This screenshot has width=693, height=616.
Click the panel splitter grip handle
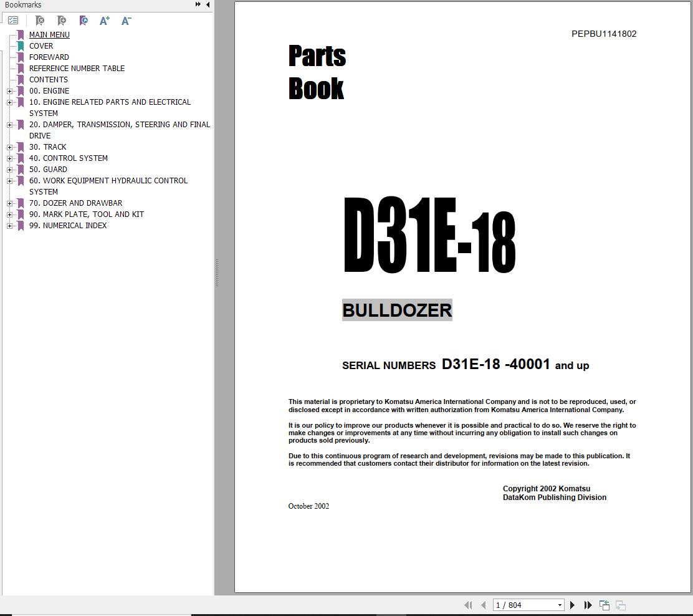[217, 273]
